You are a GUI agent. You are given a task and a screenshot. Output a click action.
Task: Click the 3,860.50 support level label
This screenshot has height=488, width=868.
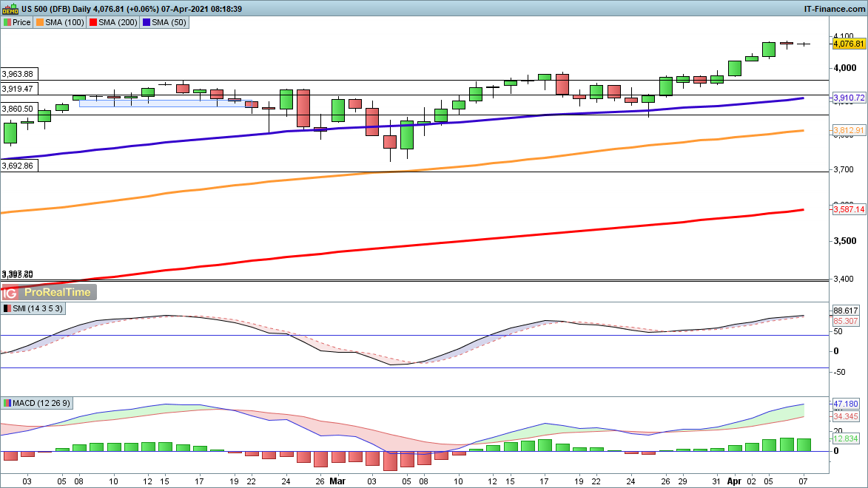tap(18, 109)
